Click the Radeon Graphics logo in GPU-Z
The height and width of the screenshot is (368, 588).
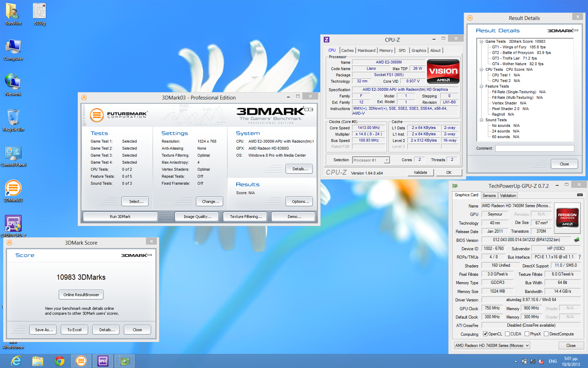coord(567,218)
